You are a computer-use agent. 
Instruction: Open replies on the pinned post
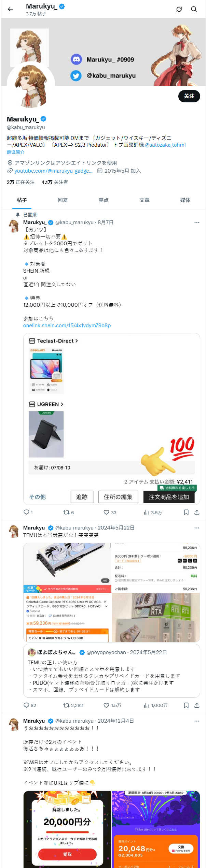click(x=28, y=512)
